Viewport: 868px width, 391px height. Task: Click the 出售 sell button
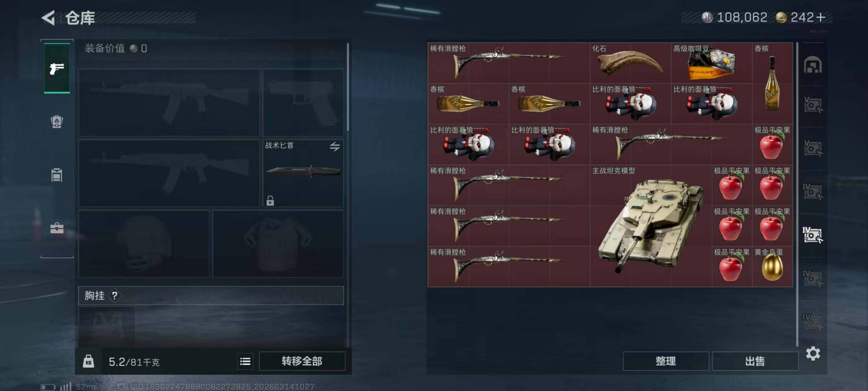(x=755, y=361)
